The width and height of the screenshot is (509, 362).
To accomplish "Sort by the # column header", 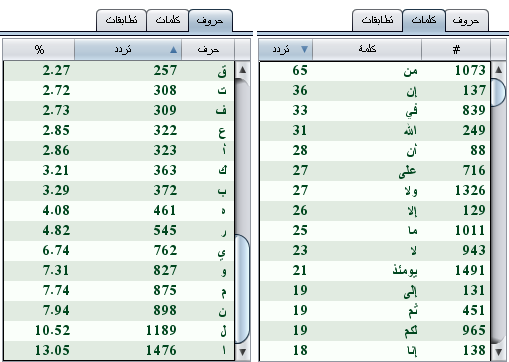I will (x=456, y=49).
